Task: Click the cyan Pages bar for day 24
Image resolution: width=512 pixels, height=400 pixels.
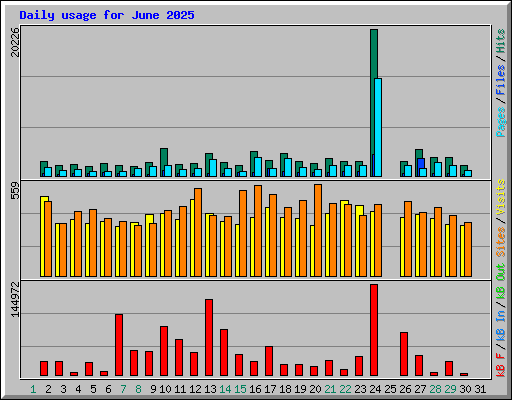Action: tap(378, 127)
